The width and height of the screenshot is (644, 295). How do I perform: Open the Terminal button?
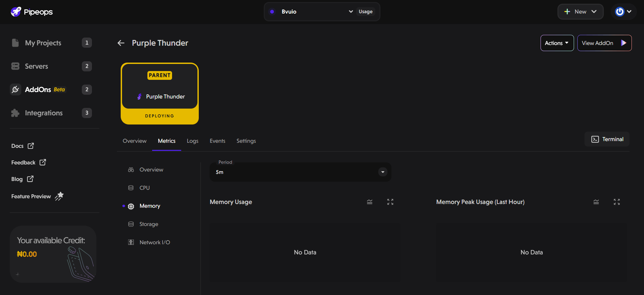click(x=607, y=139)
